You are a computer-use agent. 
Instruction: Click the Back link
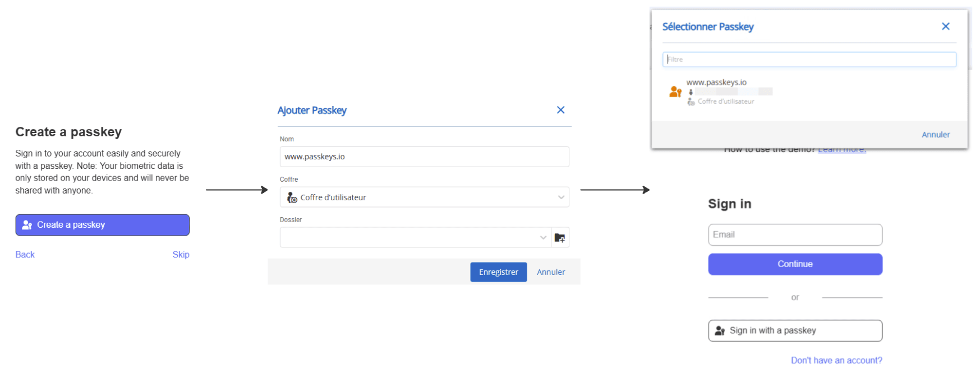click(x=25, y=255)
